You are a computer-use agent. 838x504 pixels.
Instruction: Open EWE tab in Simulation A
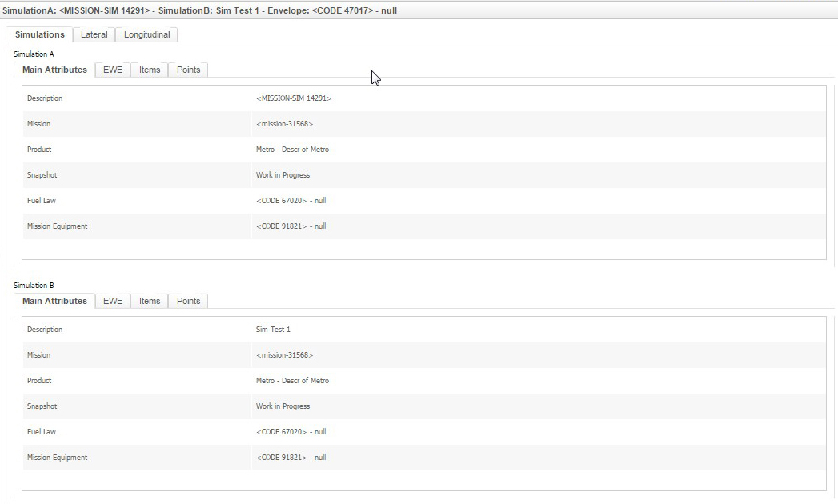point(113,70)
